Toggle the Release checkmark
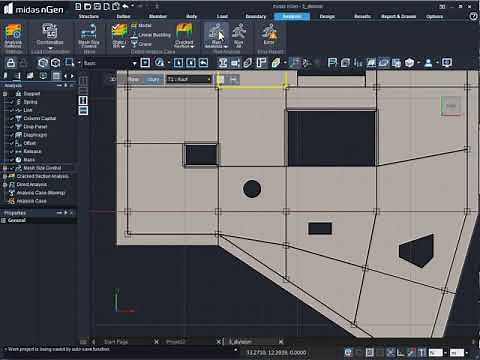The width and height of the screenshot is (480, 360). pos(12,151)
